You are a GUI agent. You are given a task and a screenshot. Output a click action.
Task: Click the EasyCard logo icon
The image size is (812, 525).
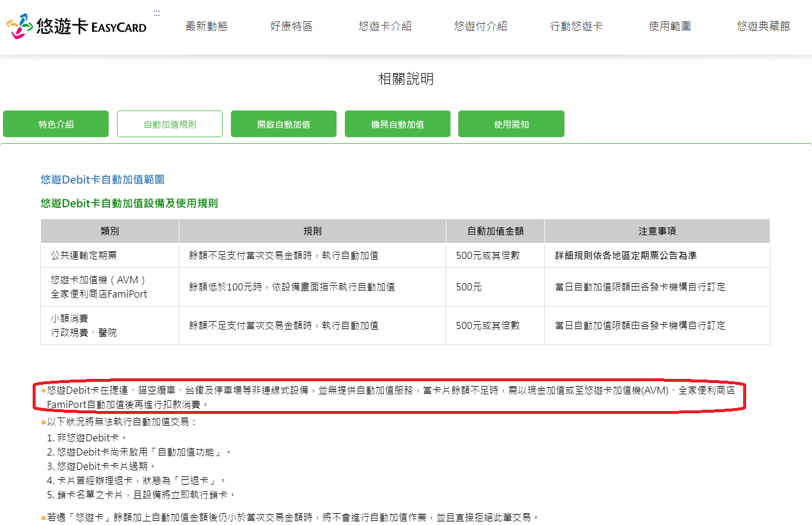click(20, 26)
